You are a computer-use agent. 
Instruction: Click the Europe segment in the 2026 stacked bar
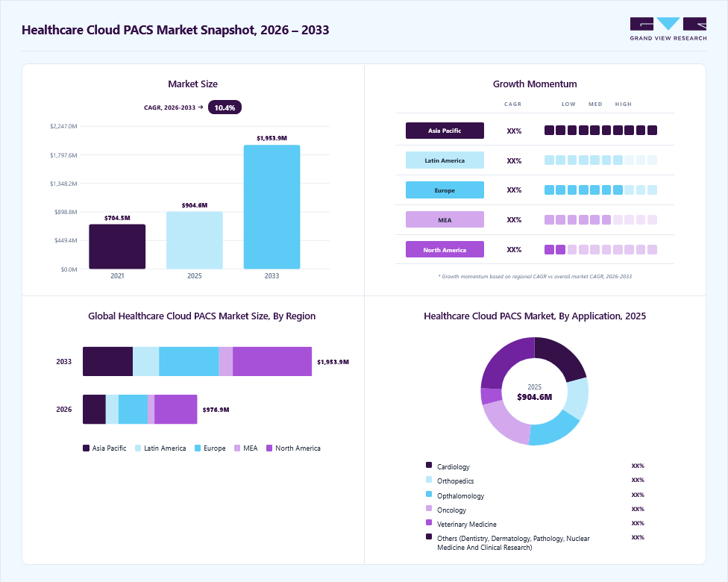(x=133, y=409)
